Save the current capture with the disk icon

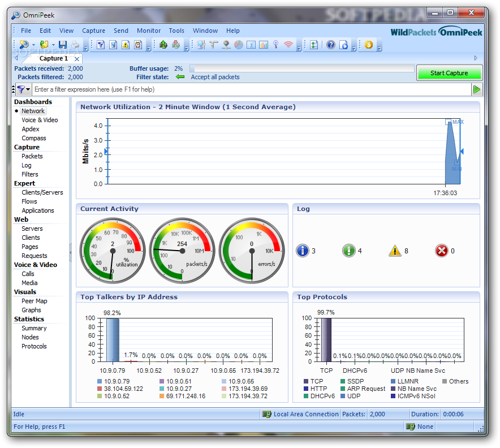pos(63,45)
